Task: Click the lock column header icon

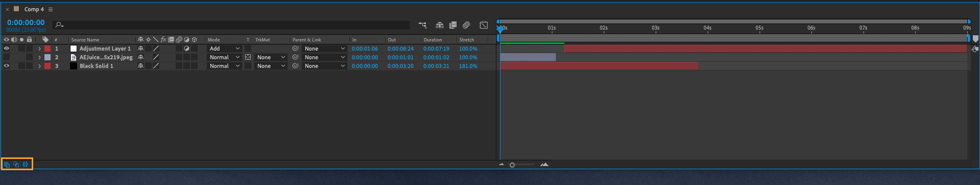Action: click(x=29, y=39)
